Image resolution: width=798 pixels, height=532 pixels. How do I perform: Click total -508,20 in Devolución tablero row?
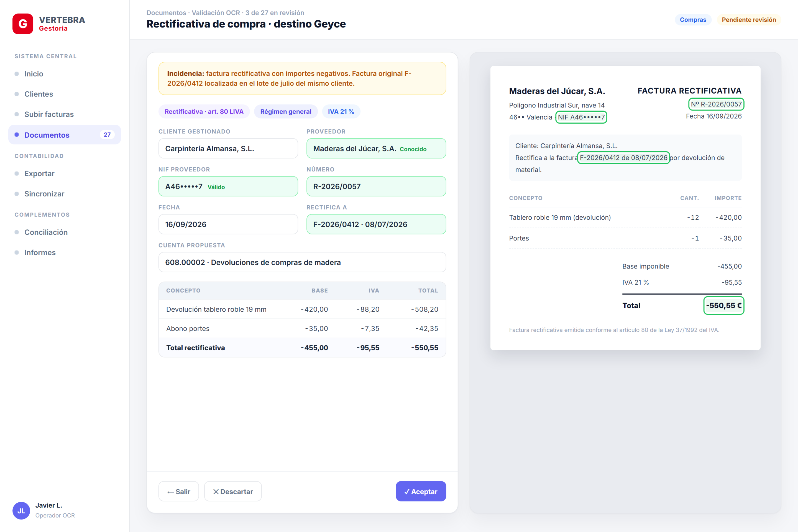[x=425, y=309]
